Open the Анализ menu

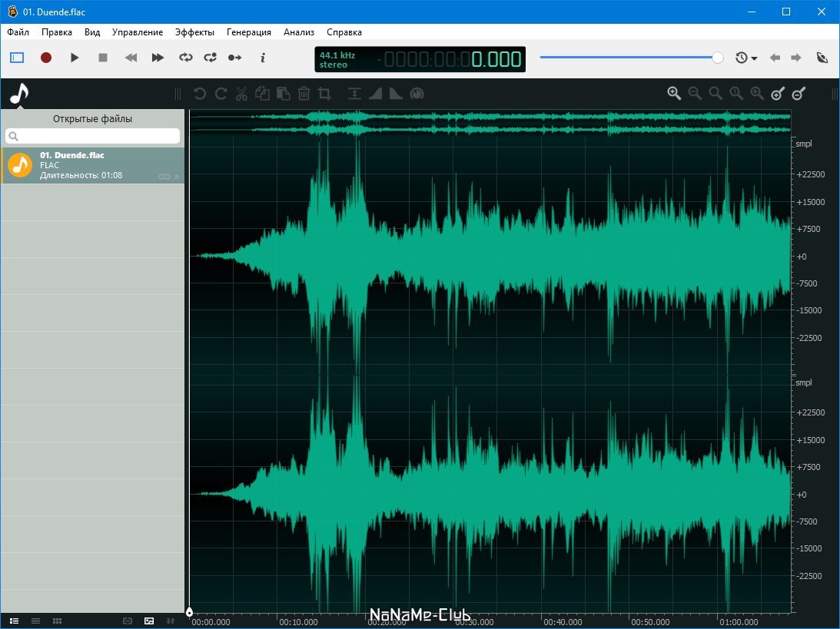click(x=298, y=32)
